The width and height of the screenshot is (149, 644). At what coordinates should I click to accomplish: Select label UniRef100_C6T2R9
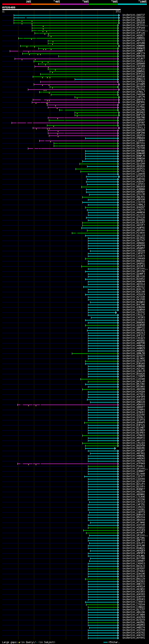(x=133, y=66)
